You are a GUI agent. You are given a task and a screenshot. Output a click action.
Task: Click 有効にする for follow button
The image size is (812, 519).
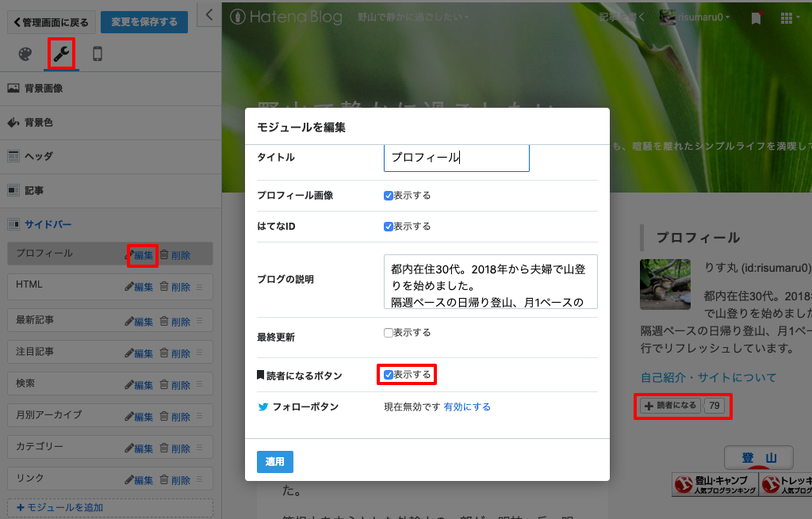tap(466, 406)
